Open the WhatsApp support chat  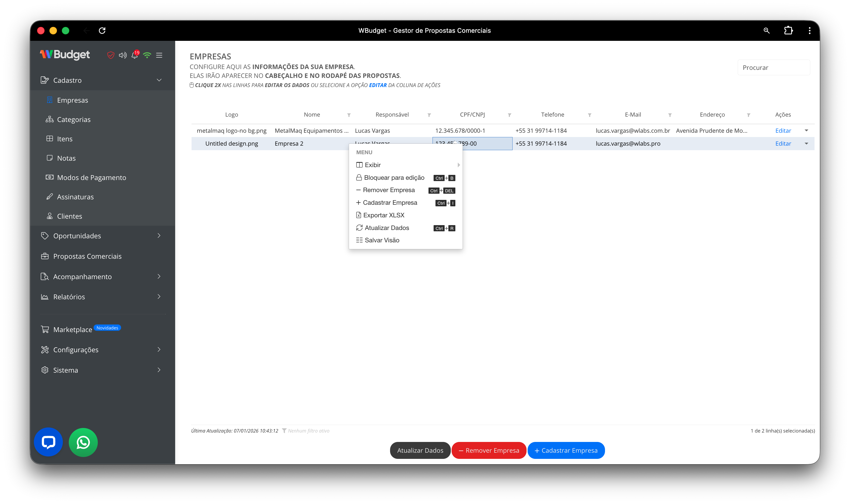pyautogui.click(x=83, y=442)
